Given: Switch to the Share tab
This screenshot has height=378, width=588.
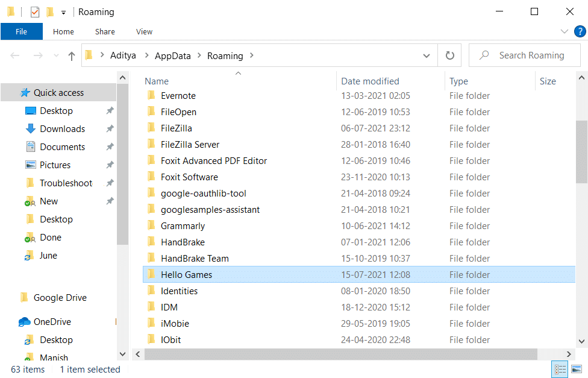Looking at the screenshot, I should [104, 31].
